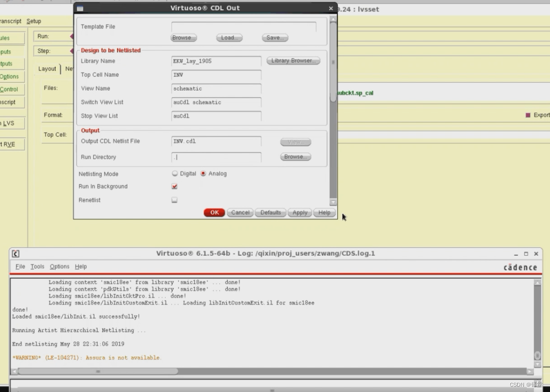Open Outputs panel in lvsset sidebar
Screen dimensions: 550x392
(x=12, y=63)
